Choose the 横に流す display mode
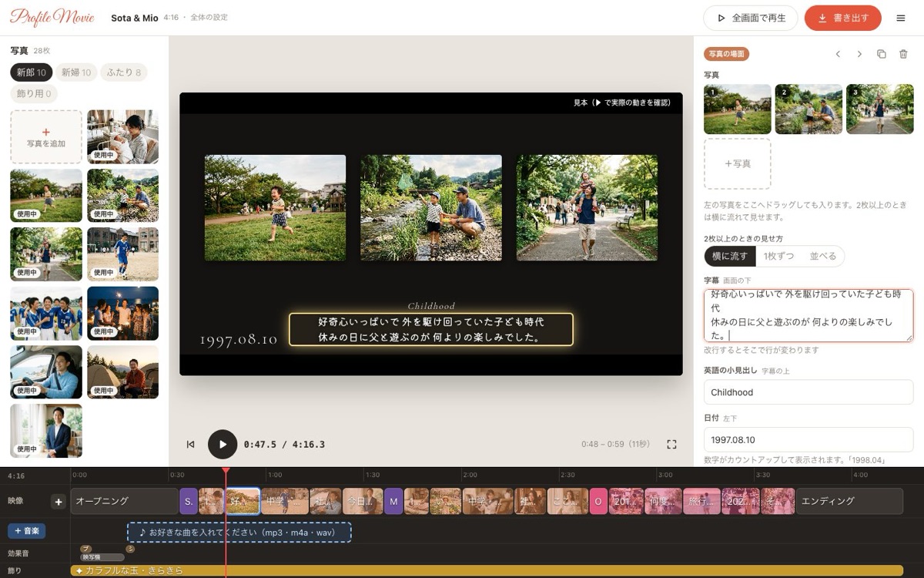924x578 pixels. tap(729, 257)
